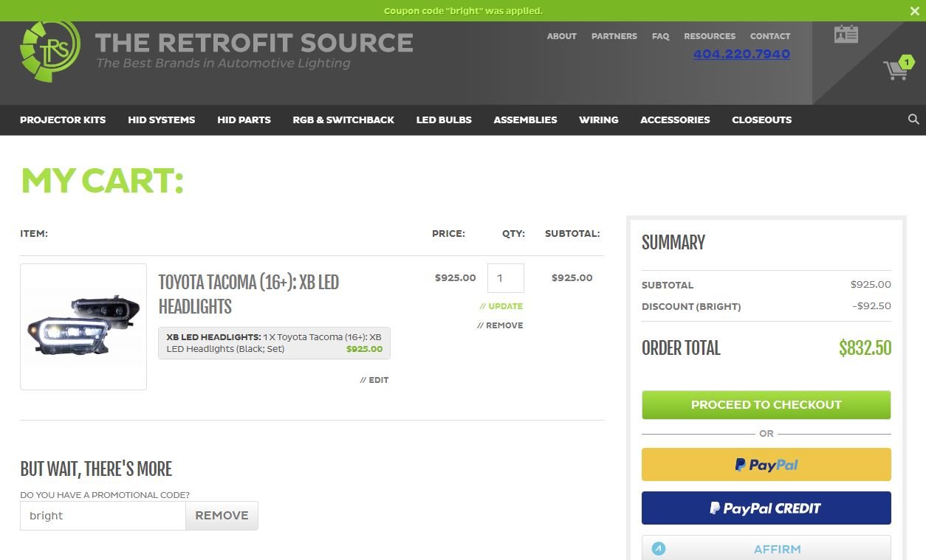Open the Contact link
The image size is (926, 560).
click(x=770, y=36)
